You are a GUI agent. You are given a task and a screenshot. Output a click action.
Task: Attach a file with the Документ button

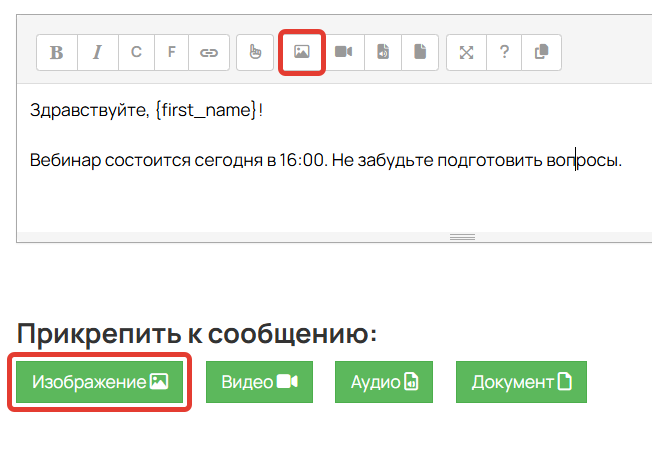point(521,382)
